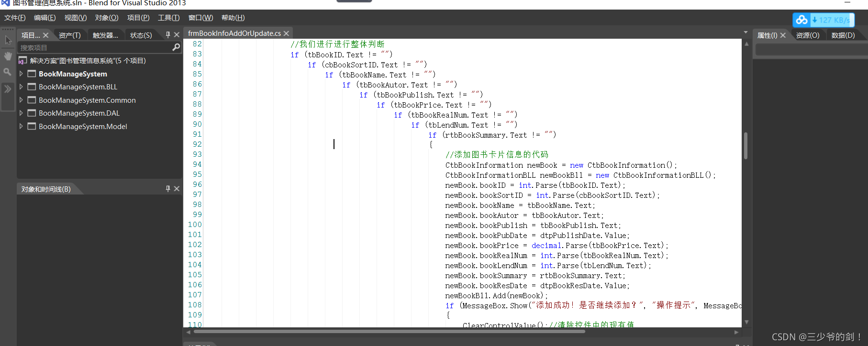Open the 视图(V) menu
This screenshot has width=868, height=346.
(76, 18)
